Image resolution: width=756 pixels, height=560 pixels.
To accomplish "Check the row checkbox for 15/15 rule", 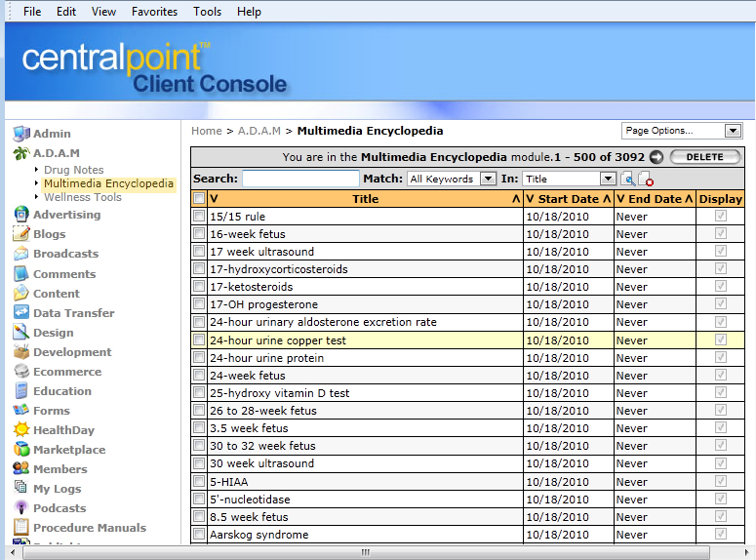I will pos(199,216).
